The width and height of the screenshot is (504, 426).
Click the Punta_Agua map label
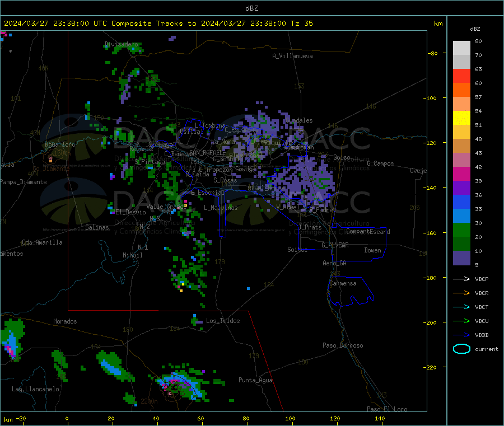(x=255, y=380)
